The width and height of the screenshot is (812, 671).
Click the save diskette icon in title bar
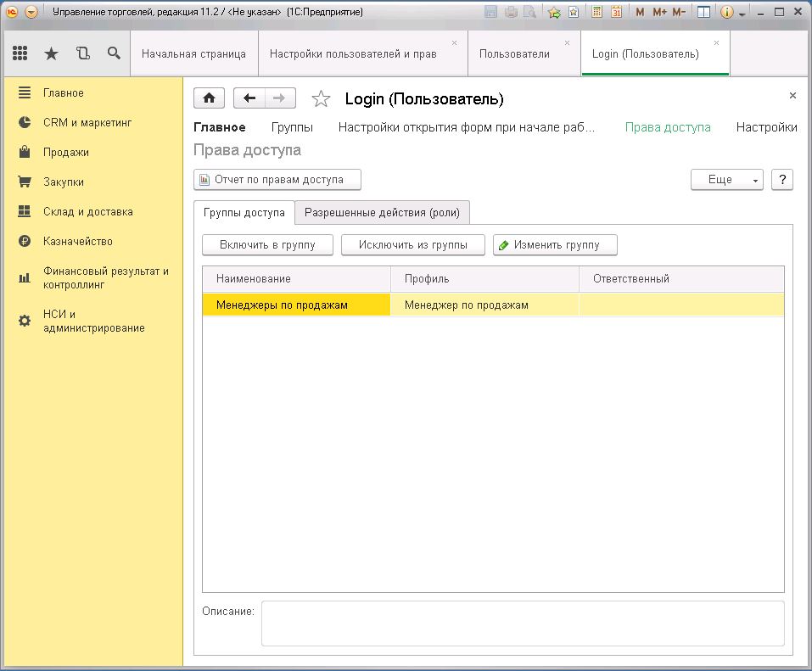pyautogui.click(x=490, y=11)
